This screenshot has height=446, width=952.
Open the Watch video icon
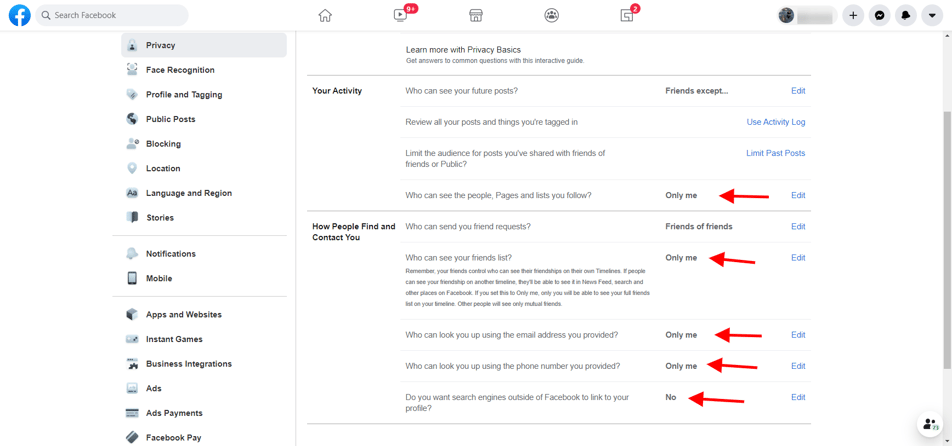[x=401, y=15]
